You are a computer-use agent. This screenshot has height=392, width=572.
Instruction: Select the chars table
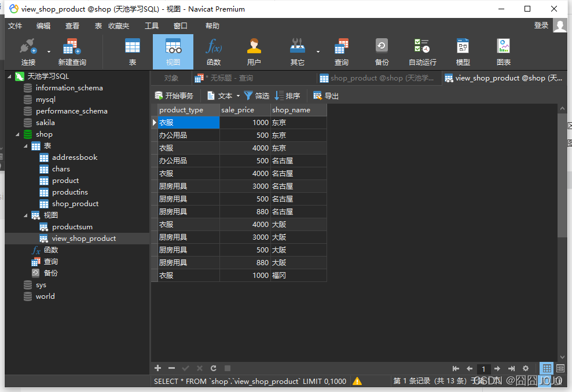tap(61, 169)
